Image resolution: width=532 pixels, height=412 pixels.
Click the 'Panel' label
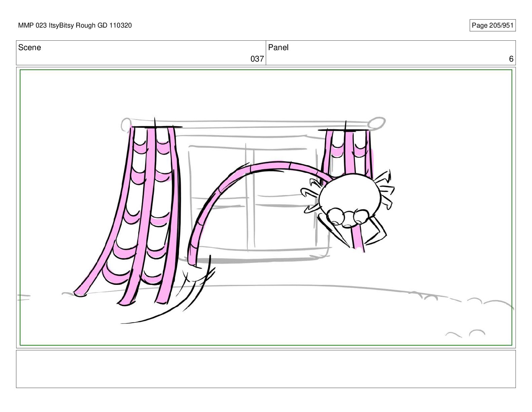pos(278,47)
